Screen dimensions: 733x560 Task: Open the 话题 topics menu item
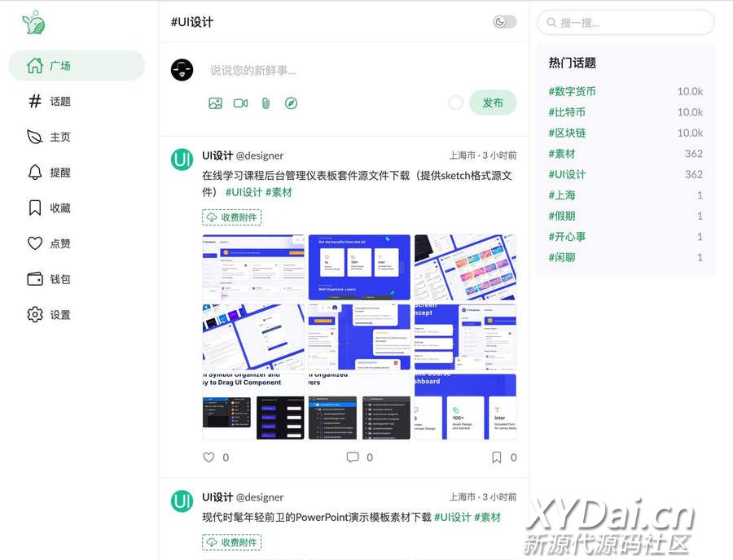(x=60, y=102)
